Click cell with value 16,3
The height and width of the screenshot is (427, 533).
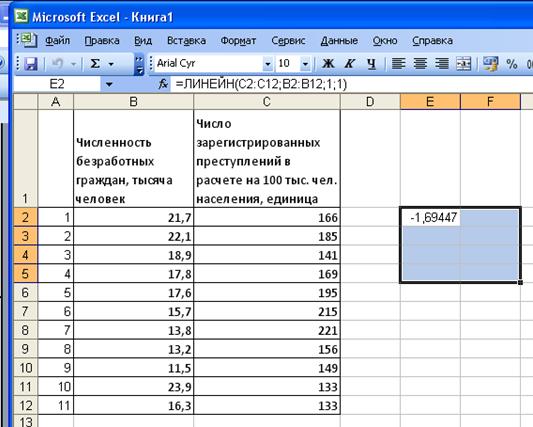click(x=133, y=405)
